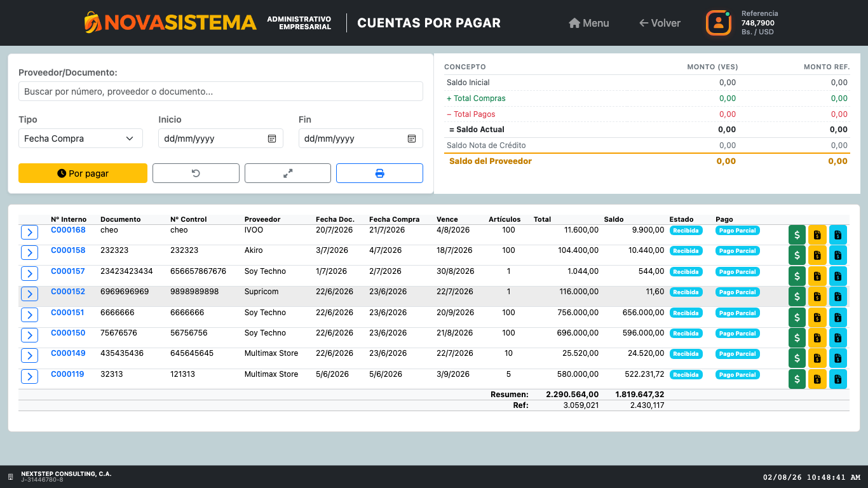This screenshot has height=488, width=868.
Task: Click Supricom provider cell
Action: pos(262,292)
